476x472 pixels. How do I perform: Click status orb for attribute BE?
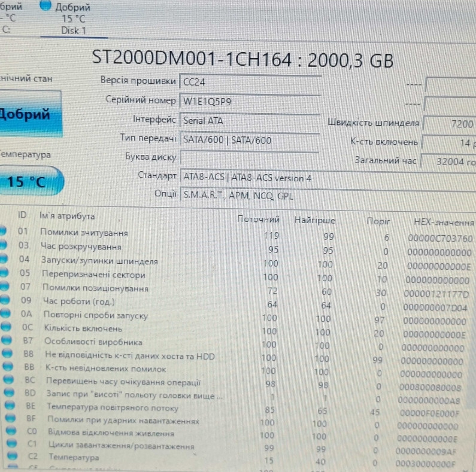point(10,405)
